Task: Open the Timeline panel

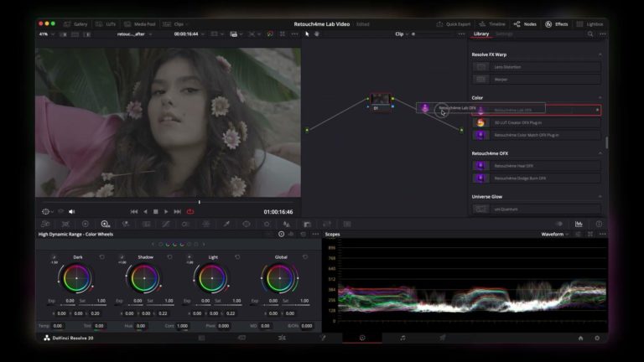Action: tap(492, 24)
